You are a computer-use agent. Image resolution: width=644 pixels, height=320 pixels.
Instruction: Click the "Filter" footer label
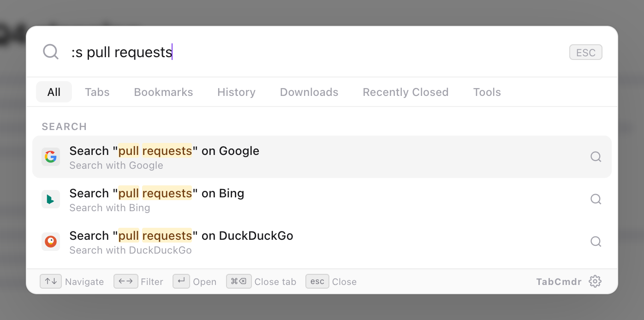152,282
